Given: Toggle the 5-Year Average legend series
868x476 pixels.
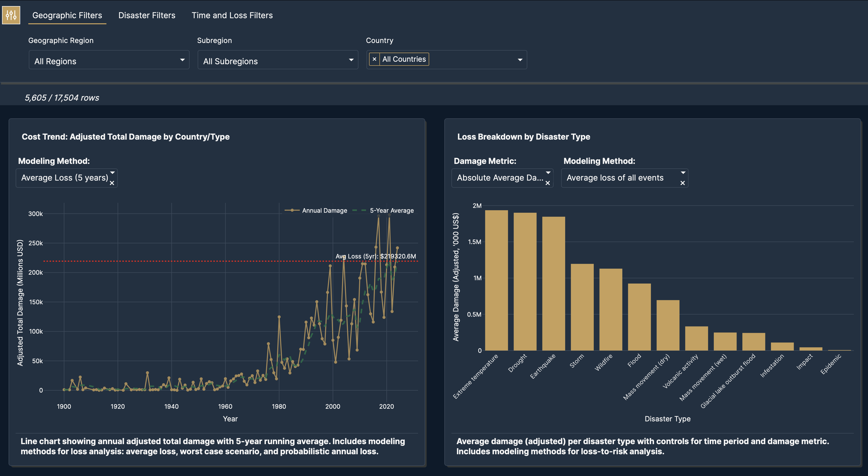Looking at the screenshot, I should click(391, 210).
